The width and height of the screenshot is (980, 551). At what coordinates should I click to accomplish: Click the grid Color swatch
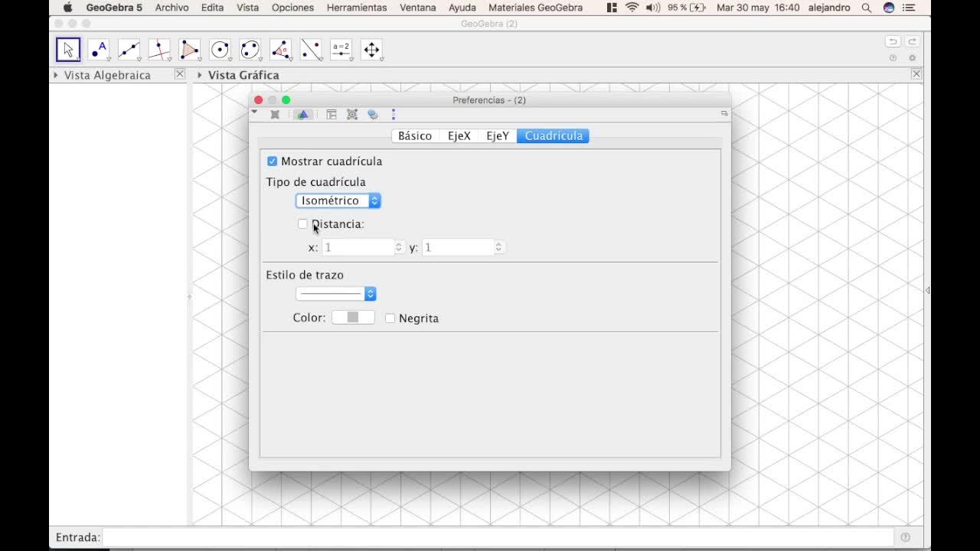(x=353, y=318)
